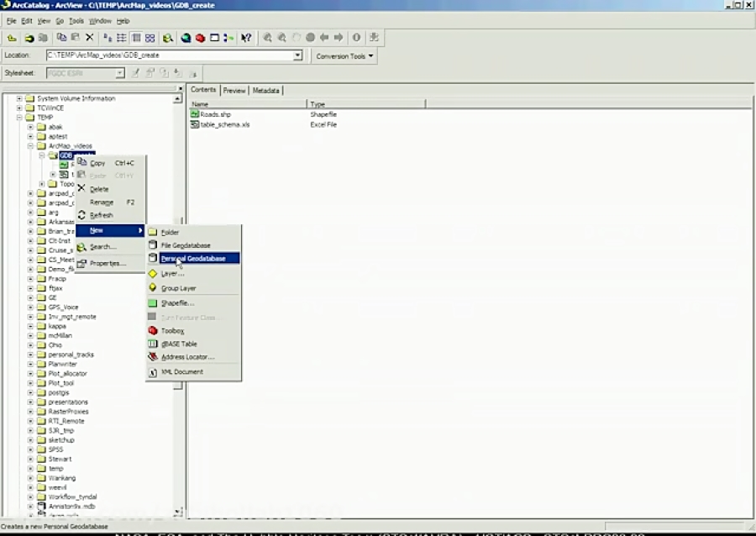Image resolution: width=756 pixels, height=536 pixels.
Task: Click the Copy icon in the toolbar
Action: coord(62,37)
